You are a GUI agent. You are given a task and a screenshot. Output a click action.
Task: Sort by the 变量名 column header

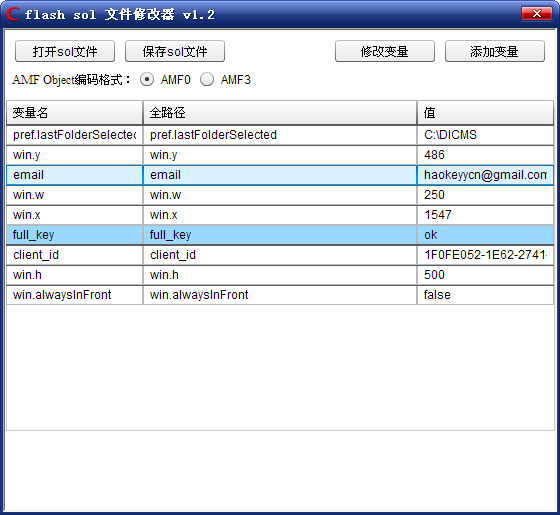(74, 113)
